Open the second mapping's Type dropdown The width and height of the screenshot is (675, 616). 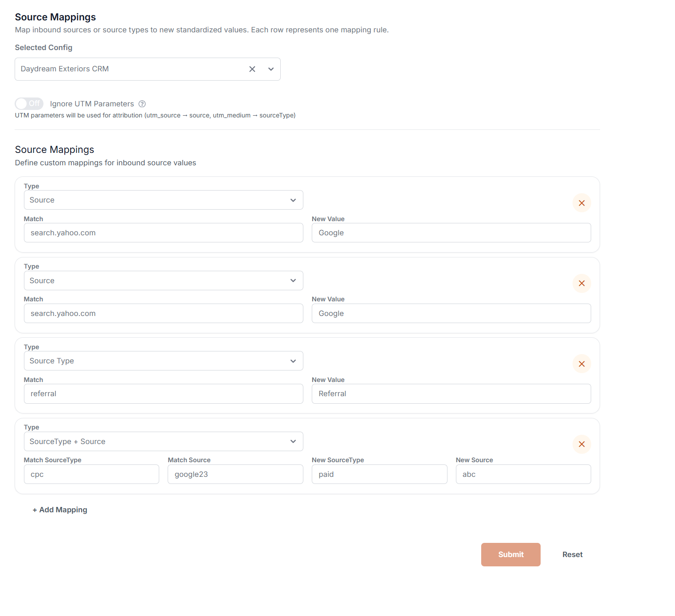[163, 281]
